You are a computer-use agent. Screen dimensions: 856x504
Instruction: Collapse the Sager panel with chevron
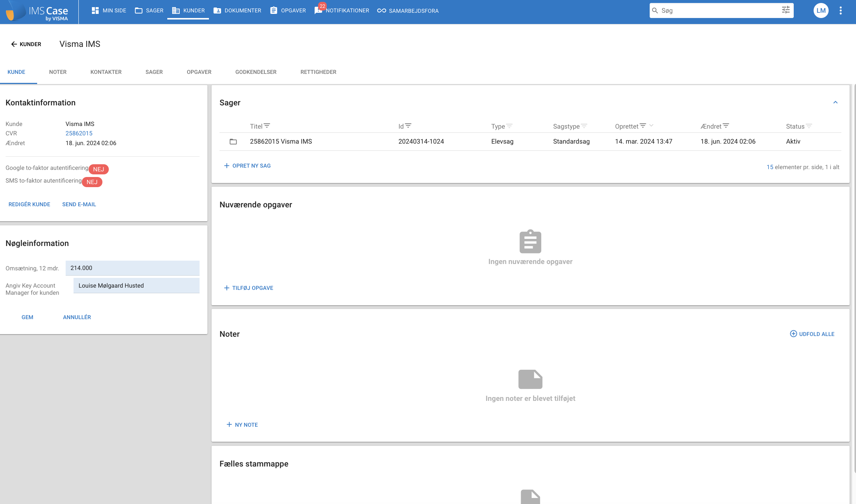(835, 102)
